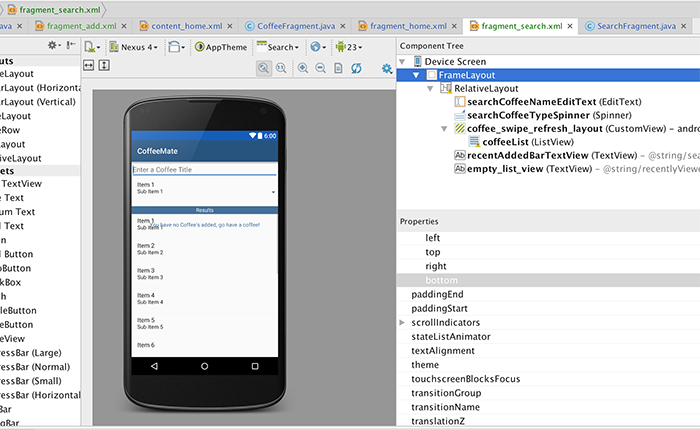Close the content_home.xml tab
700x430 pixels.
(230, 26)
